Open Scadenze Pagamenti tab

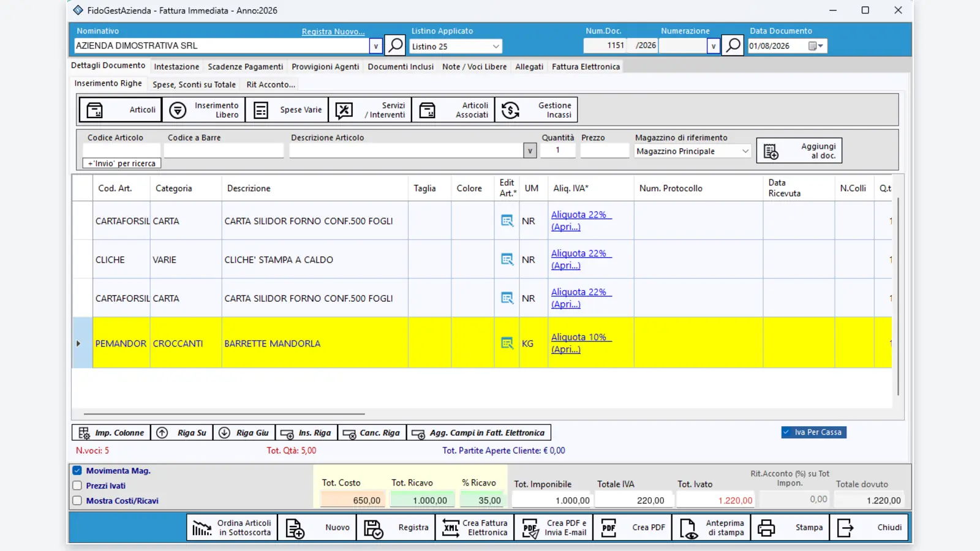(x=246, y=67)
